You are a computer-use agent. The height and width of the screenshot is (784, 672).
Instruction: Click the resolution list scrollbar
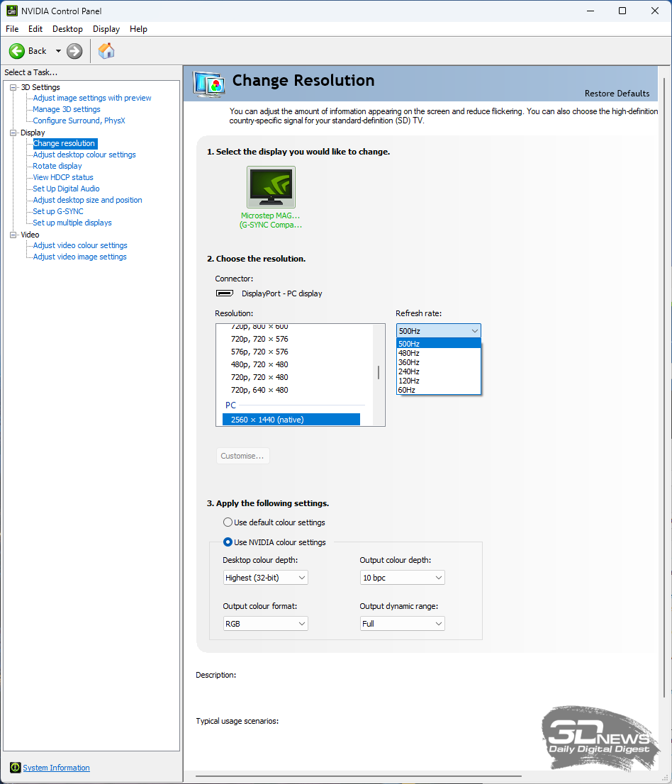click(379, 373)
